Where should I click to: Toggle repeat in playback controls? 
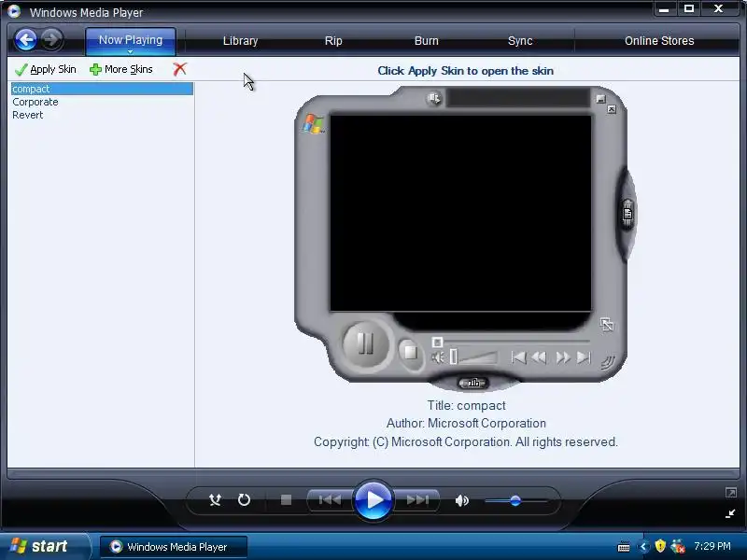[x=244, y=500]
